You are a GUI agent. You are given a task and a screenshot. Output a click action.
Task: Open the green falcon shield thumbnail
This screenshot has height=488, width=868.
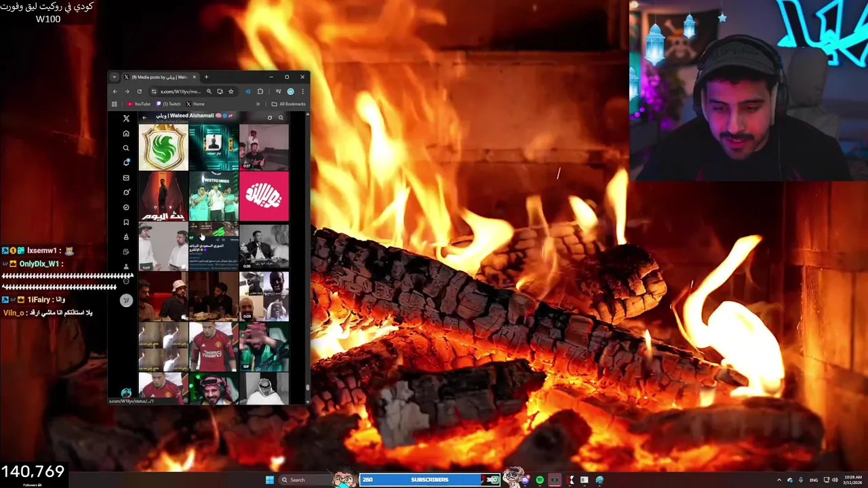pyautogui.click(x=163, y=147)
